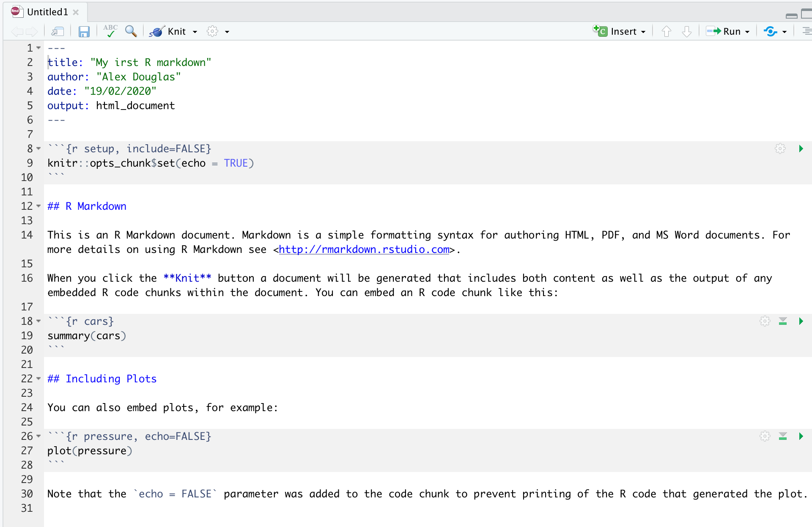Run spell check ABC icon

(x=110, y=31)
